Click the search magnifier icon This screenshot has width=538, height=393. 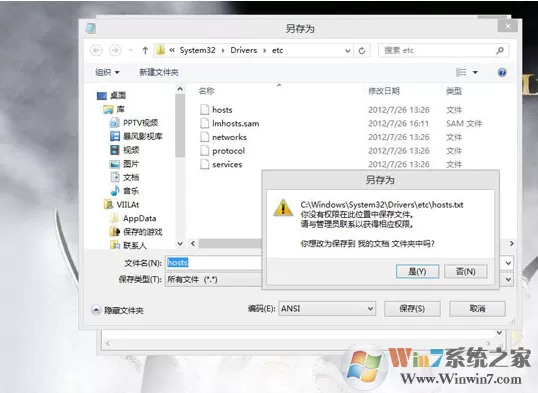pos(500,50)
